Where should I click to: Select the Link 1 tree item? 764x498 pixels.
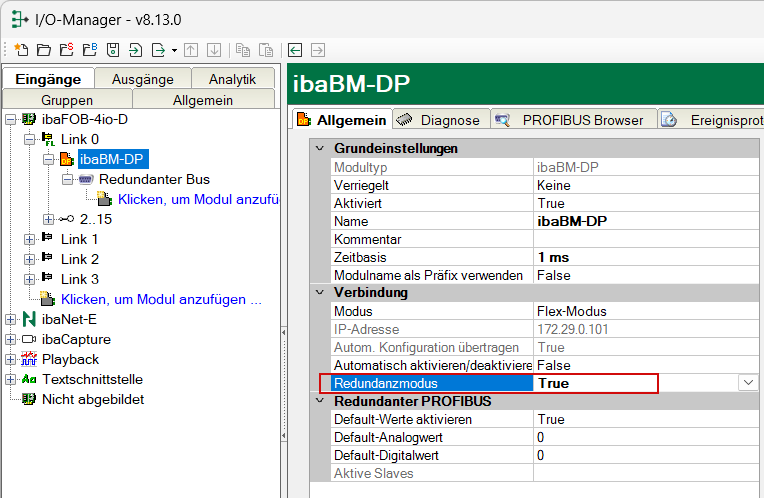(79, 239)
